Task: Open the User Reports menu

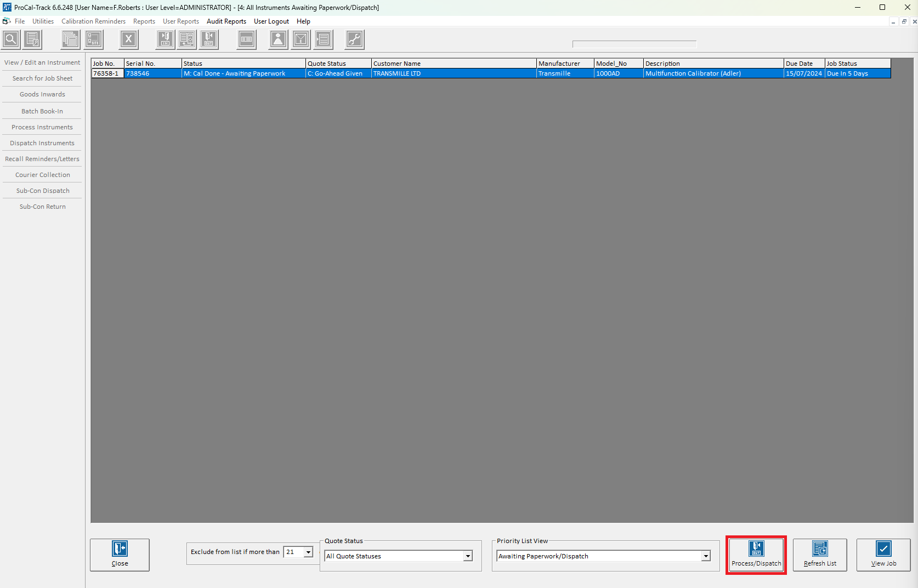Action: (181, 21)
